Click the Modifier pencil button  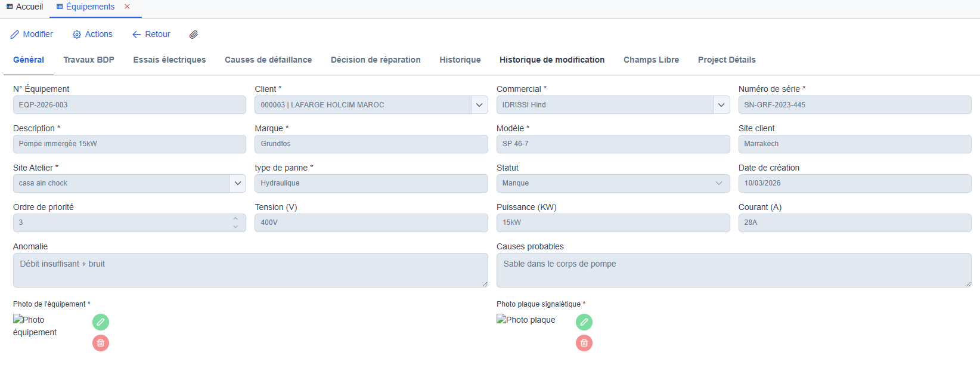32,35
